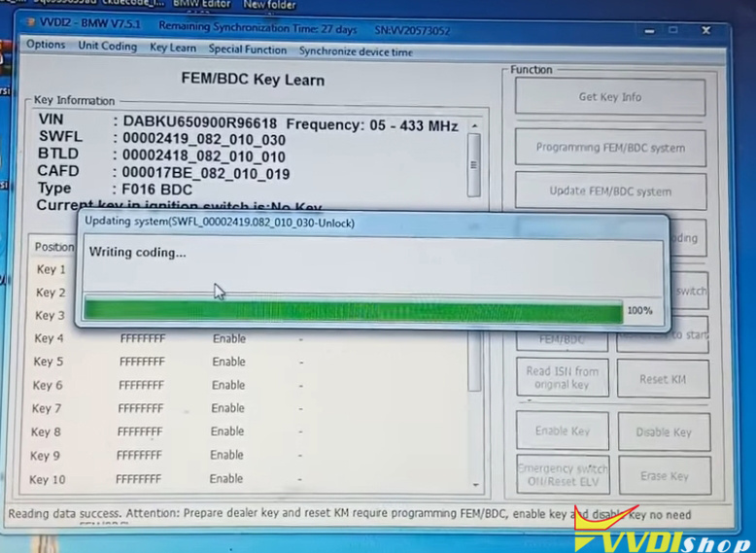This screenshot has width=756, height=553.
Task: Click Emergency switch ON/Reset ELV button
Action: (x=564, y=475)
